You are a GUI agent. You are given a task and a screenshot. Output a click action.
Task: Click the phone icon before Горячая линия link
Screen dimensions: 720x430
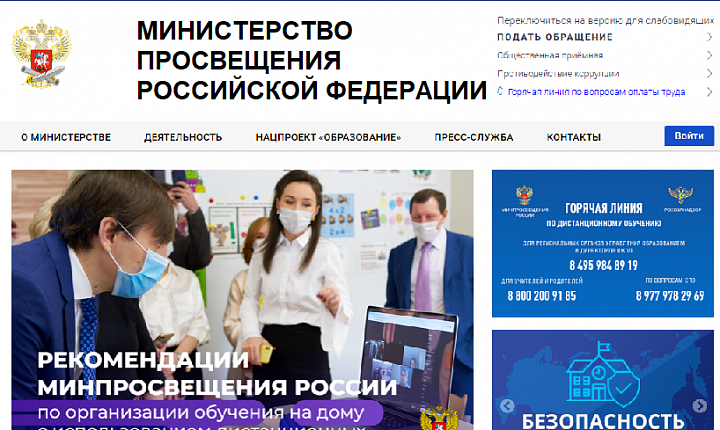coord(501,92)
